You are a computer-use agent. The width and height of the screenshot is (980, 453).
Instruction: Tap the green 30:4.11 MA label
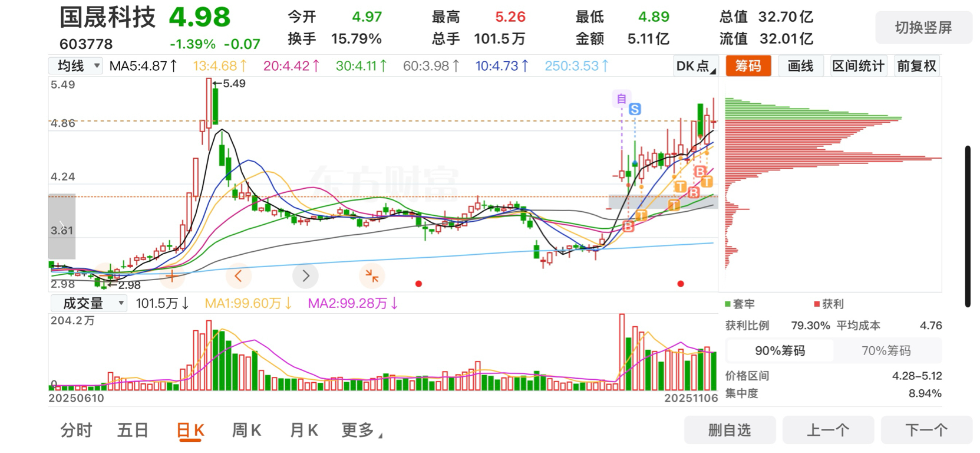coord(361,66)
